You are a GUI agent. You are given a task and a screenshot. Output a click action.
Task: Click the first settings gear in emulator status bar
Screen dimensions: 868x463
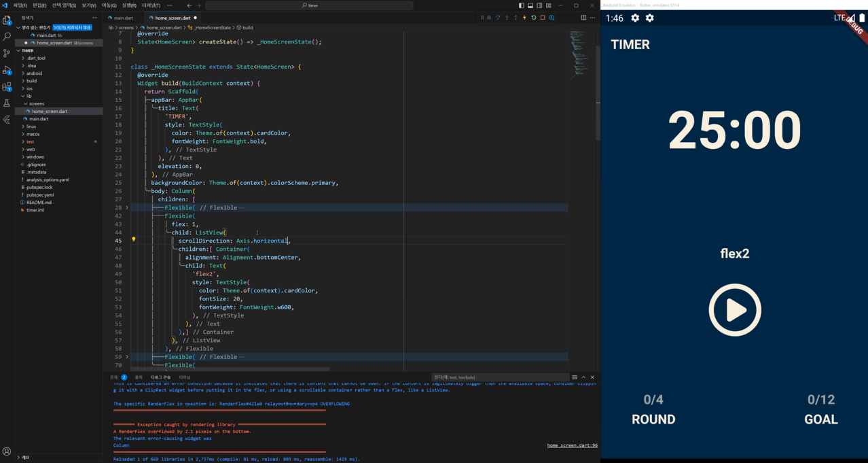(635, 18)
